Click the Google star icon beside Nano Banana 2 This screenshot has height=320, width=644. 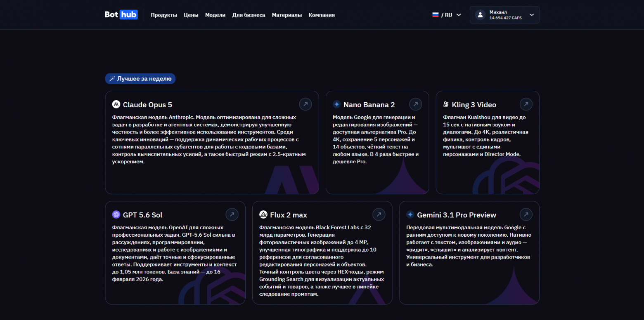pyautogui.click(x=337, y=104)
